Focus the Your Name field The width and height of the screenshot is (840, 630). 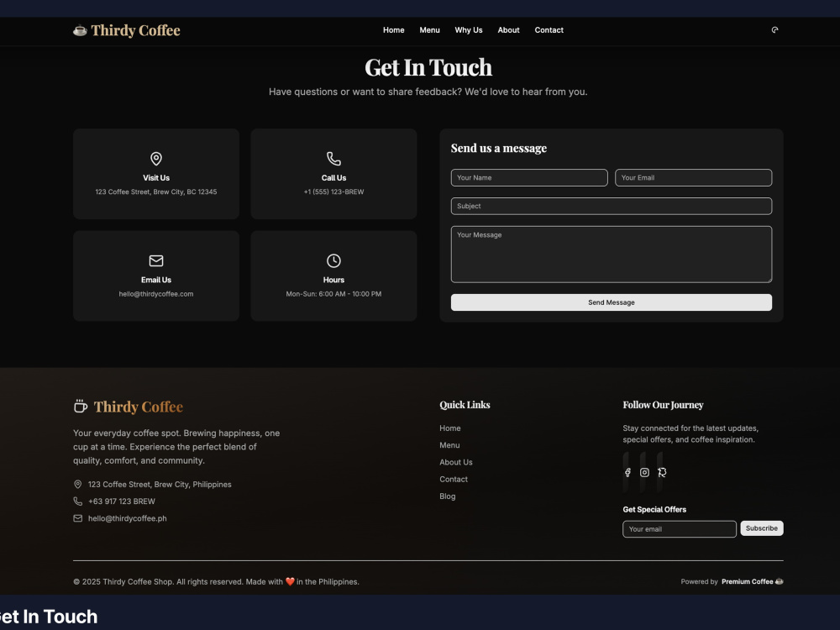tap(529, 178)
